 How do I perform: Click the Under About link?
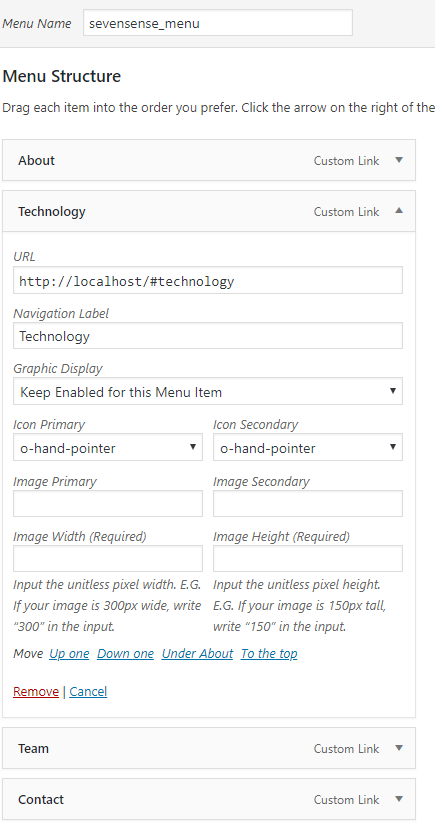point(198,653)
